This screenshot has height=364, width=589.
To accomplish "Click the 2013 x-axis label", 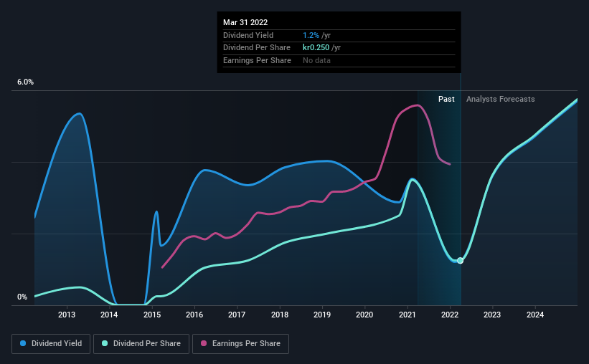I will (67, 315).
